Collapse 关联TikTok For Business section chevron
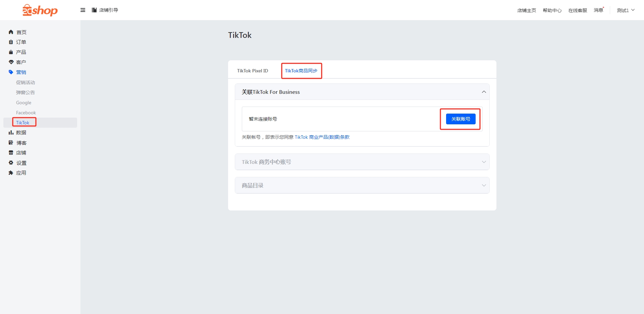Viewport: 644px width, 314px height. 484,92
